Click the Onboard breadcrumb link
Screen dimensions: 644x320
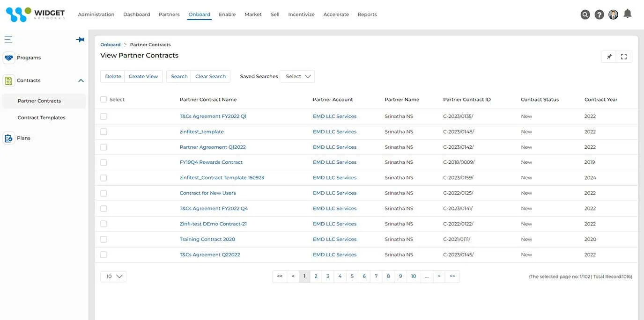[x=111, y=45]
